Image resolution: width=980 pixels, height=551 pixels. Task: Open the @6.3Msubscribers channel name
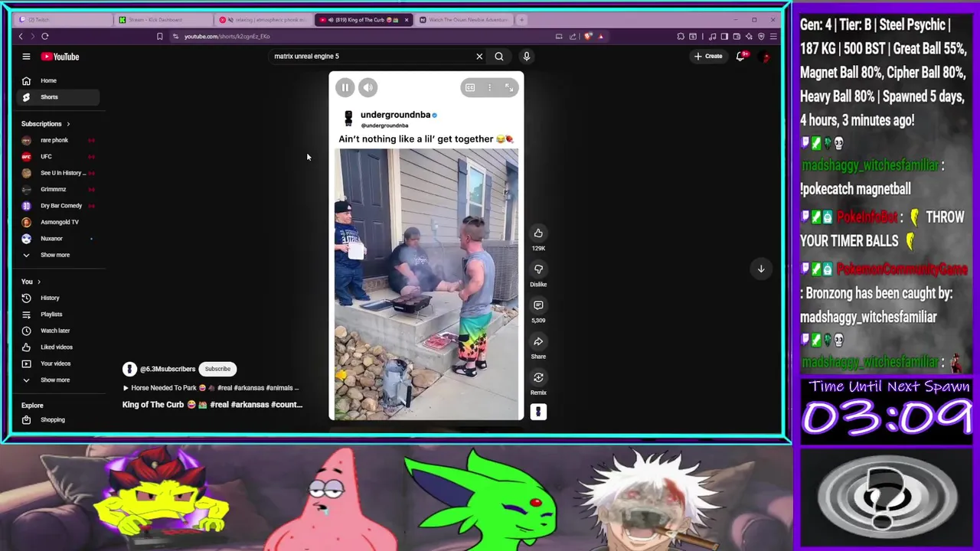click(x=168, y=369)
